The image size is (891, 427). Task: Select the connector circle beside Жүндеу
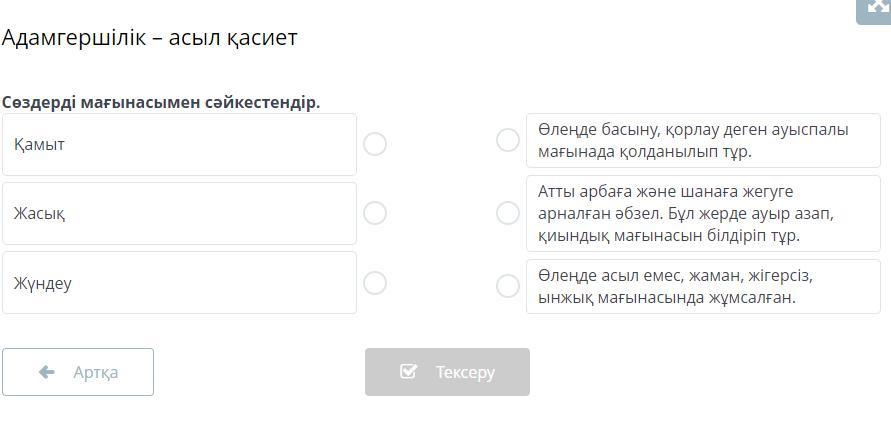tap(375, 283)
